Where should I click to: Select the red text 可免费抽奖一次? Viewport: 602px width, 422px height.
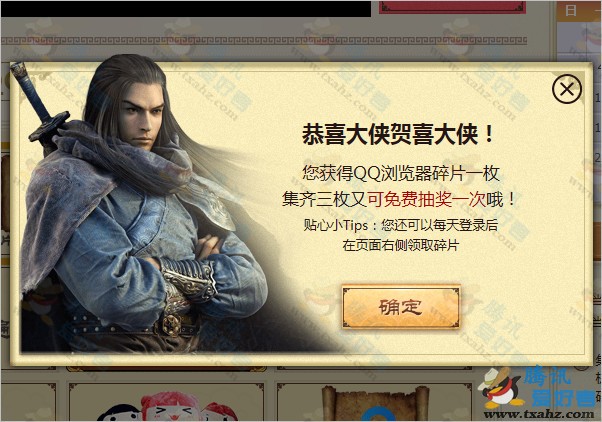click(427, 199)
